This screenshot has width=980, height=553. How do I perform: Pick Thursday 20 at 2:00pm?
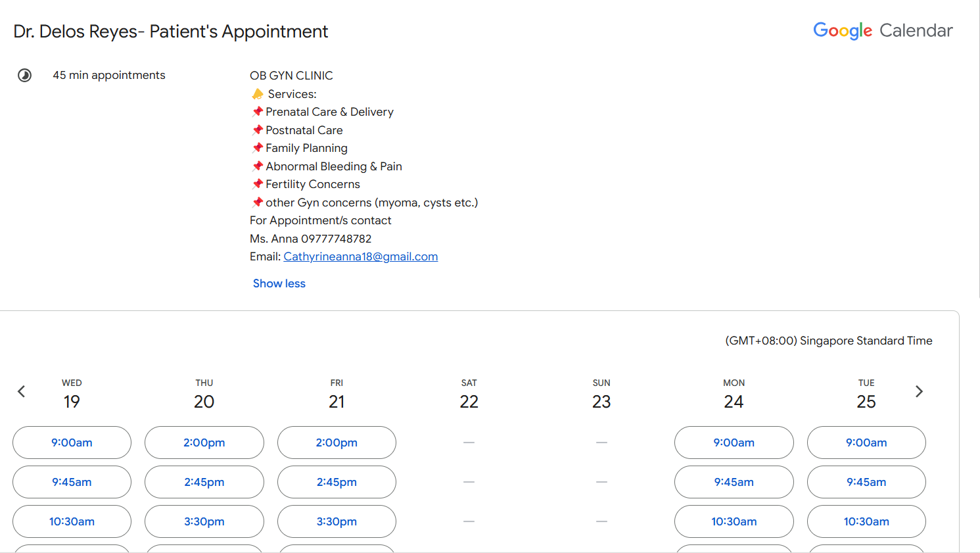coord(204,443)
